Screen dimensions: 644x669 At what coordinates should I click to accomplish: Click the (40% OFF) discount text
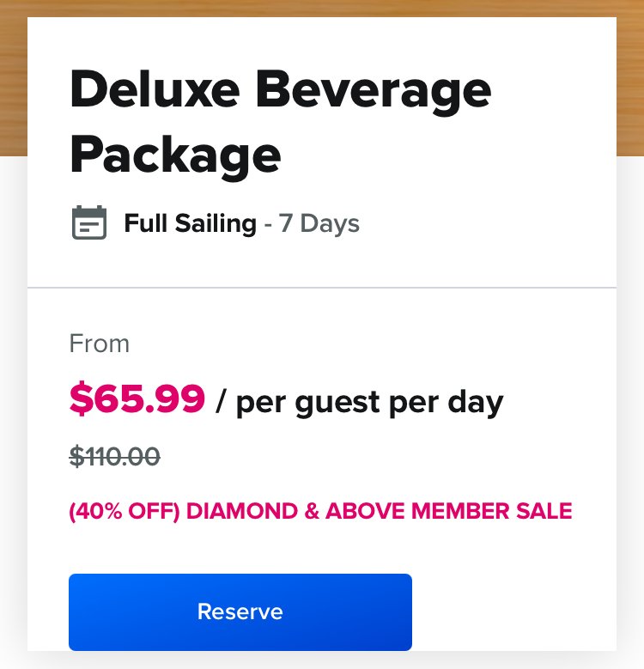tap(125, 511)
